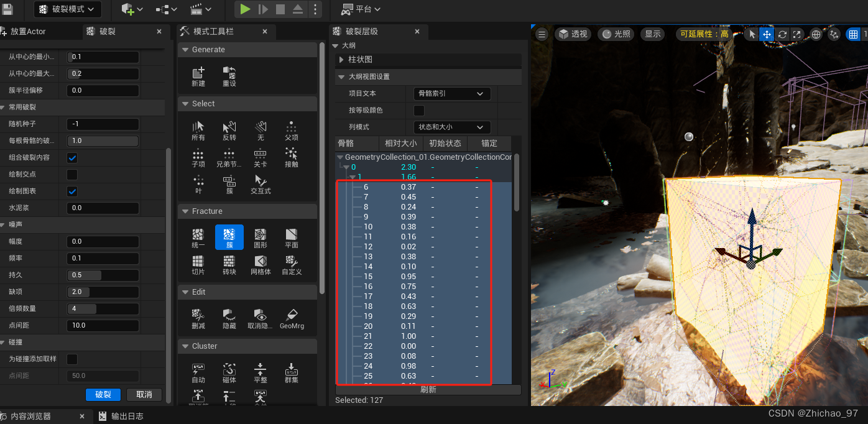Click the 父项 select parent icon
The image size is (868, 424).
[x=292, y=131]
